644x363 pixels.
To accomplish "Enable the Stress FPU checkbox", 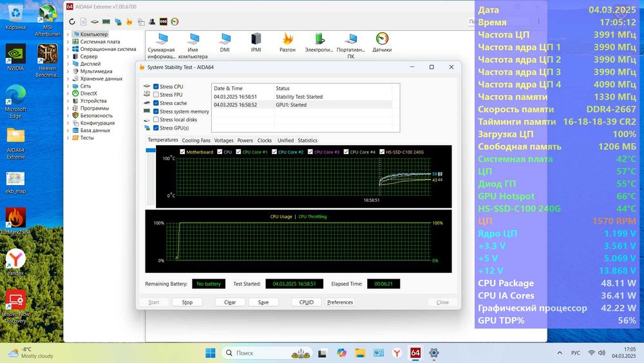I will click(x=156, y=95).
